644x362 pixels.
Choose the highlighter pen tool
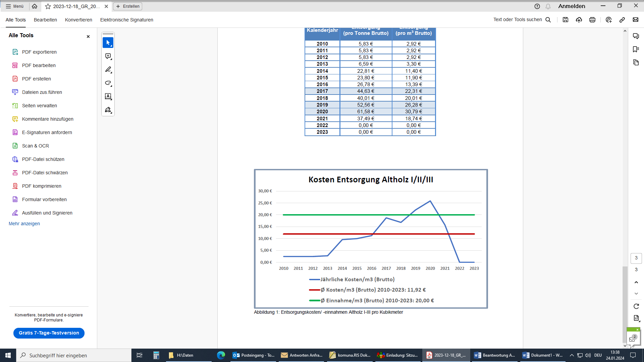click(x=108, y=70)
